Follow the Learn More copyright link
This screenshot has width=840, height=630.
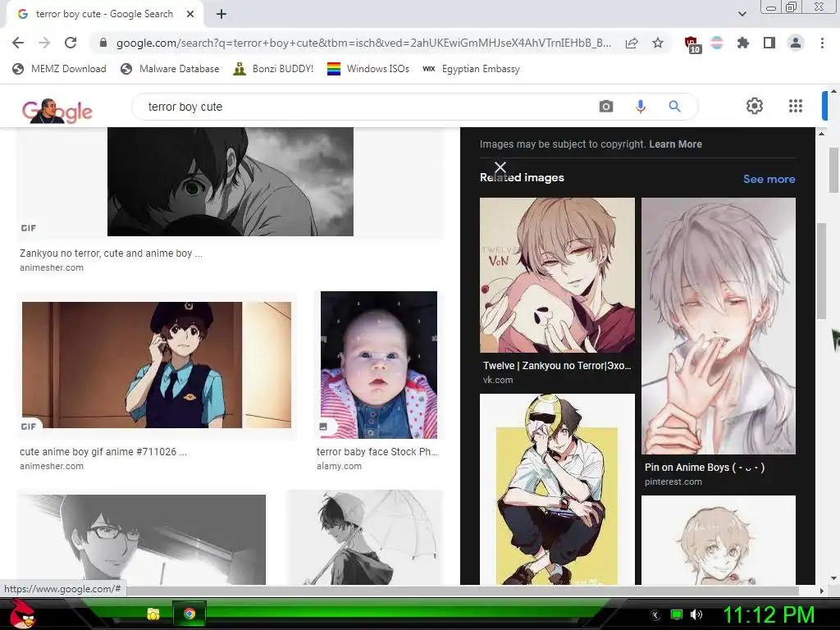click(x=675, y=144)
